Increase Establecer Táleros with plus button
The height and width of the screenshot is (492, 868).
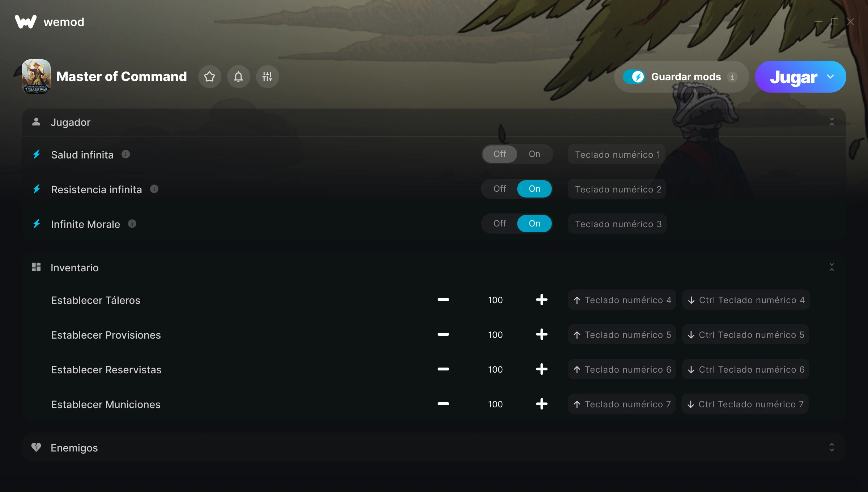541,300
